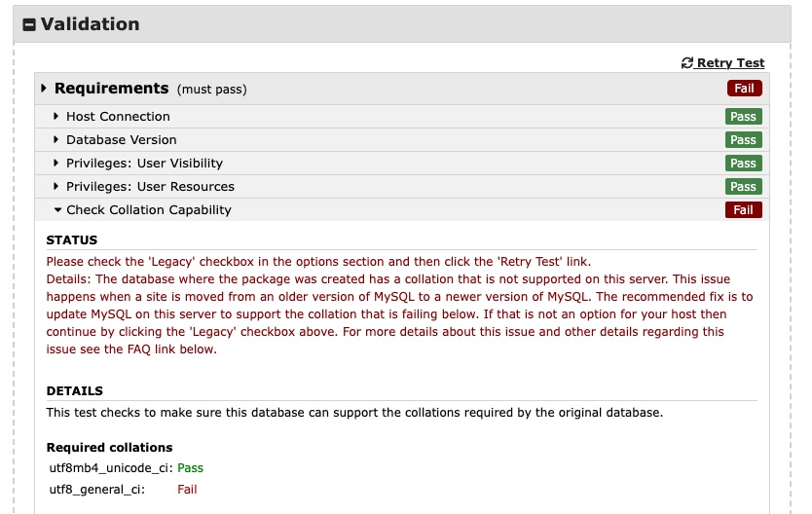
Task: Click the Host Connection label
Action: pyautogui.click(x=118, y=117)
